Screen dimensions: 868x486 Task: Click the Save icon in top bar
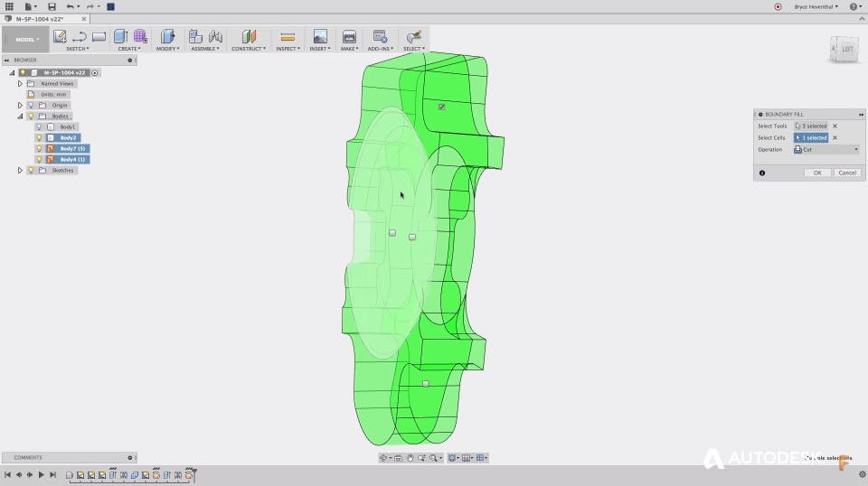pos(52,6)
